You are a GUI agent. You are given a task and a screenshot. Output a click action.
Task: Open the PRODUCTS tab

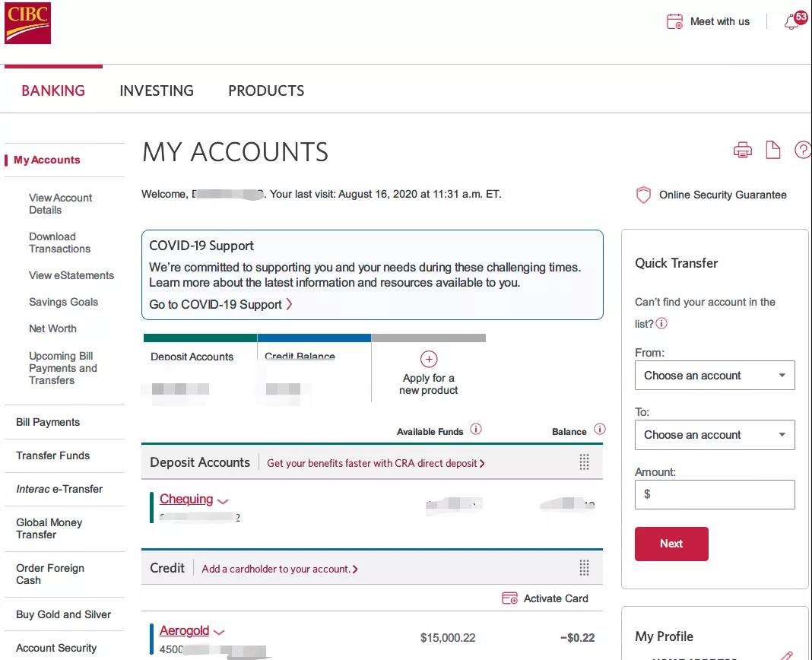[x=266, y=90]
